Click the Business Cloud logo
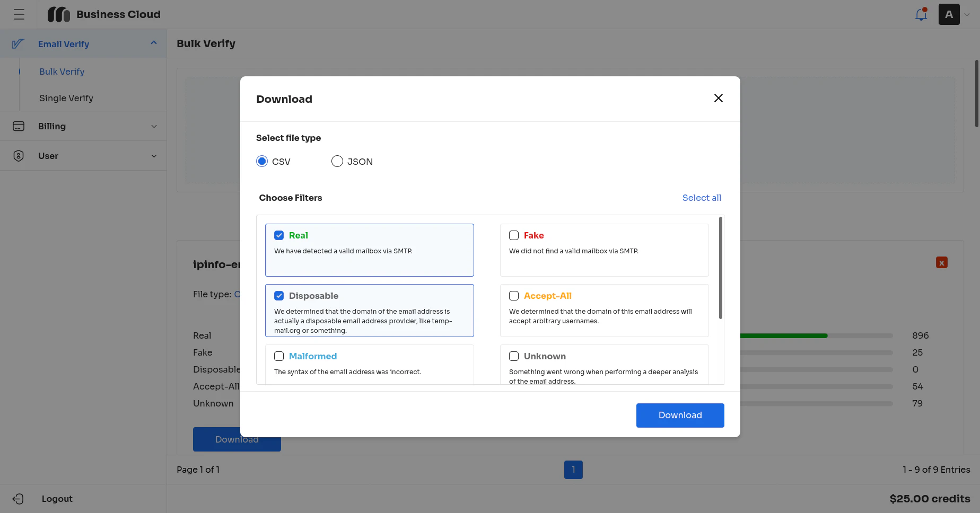This screenshot has width=980, height=513. pos(59,14)
